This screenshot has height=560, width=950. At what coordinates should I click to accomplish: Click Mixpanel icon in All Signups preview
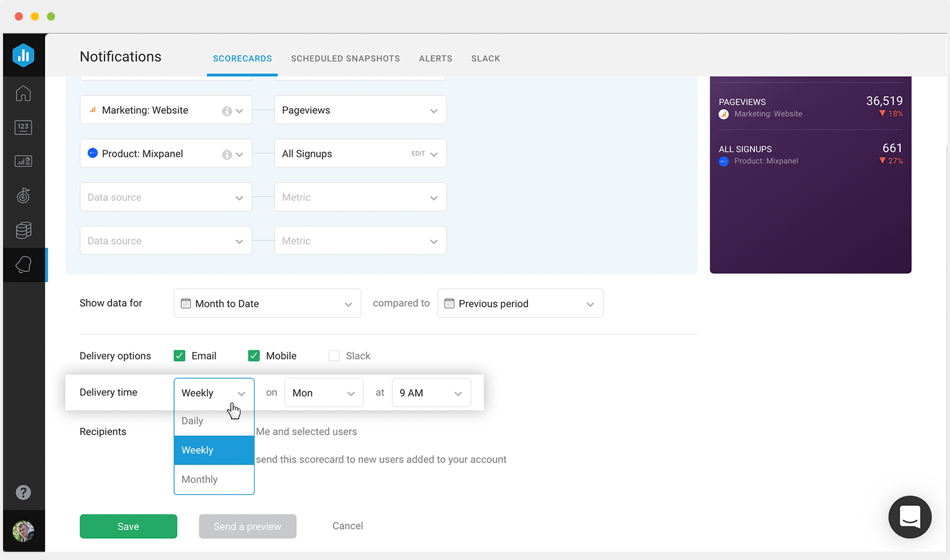(723, 161)
